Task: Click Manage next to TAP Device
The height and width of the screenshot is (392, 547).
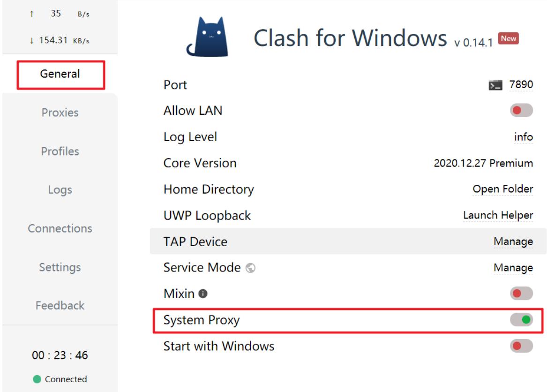Action: click(x=513, y=241)
